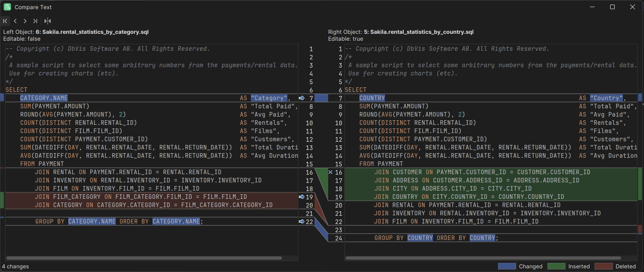Go to the previous difference
The image size is (644, 272).
coord(15,21)
